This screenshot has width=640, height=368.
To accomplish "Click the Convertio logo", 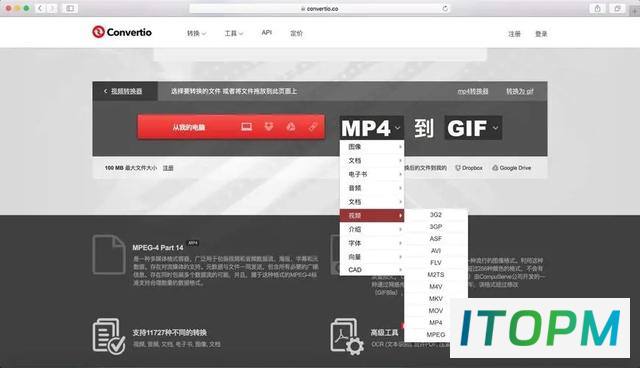I will click(x=122, y=32).
